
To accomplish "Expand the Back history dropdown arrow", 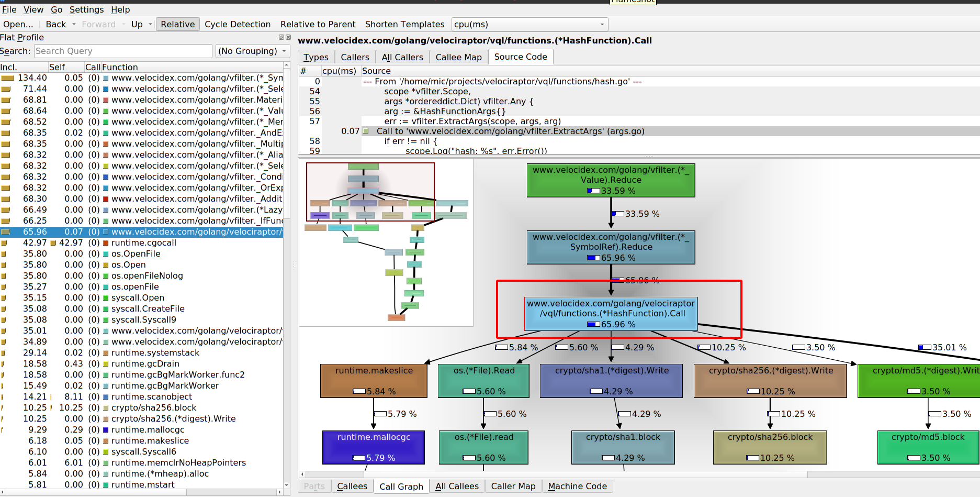I will [74, 24].
